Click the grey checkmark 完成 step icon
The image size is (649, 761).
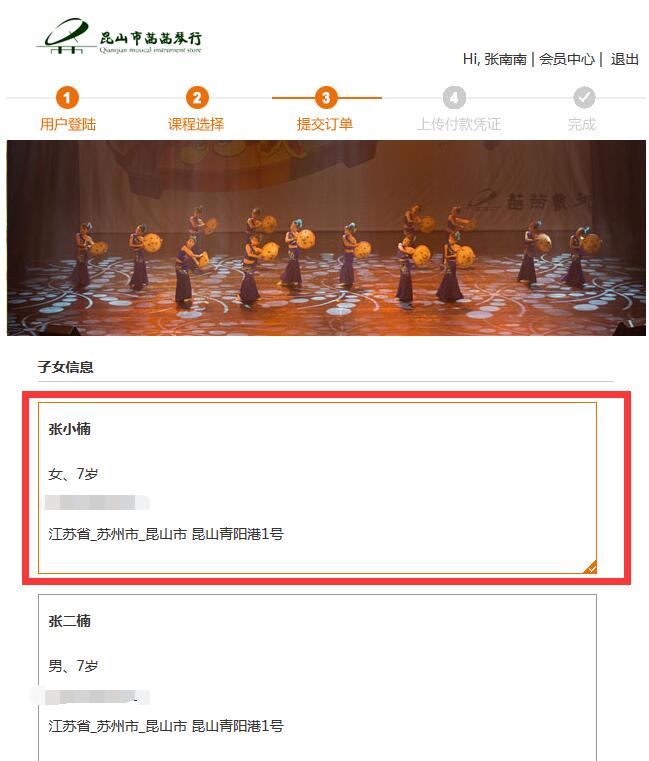(x=584, y=98)
